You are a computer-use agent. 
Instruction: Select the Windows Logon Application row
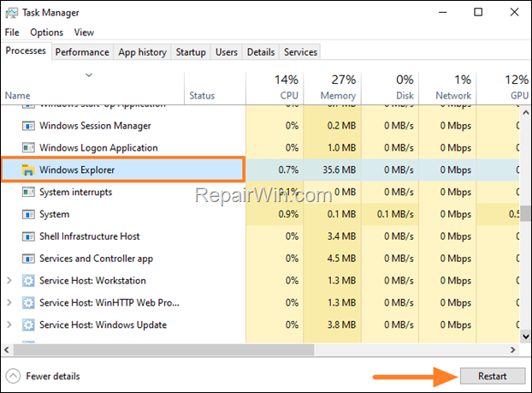[260, 148]
